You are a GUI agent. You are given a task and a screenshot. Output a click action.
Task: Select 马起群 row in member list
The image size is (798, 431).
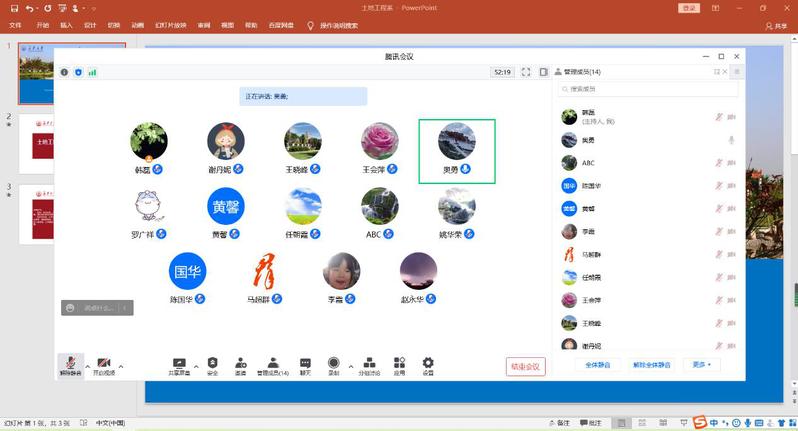pyautogui.click(x=648, y=254)
